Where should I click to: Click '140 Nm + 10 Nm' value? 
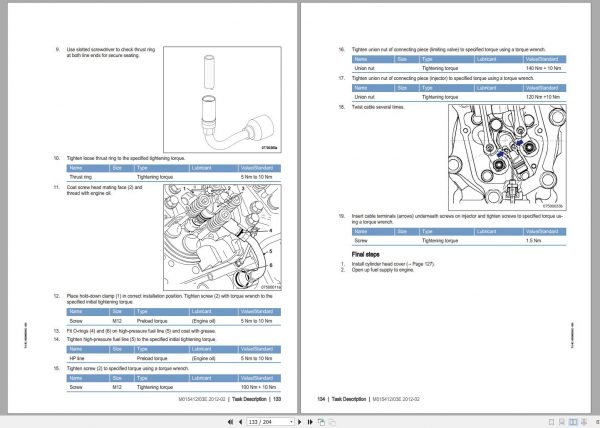tap(543, 68)
